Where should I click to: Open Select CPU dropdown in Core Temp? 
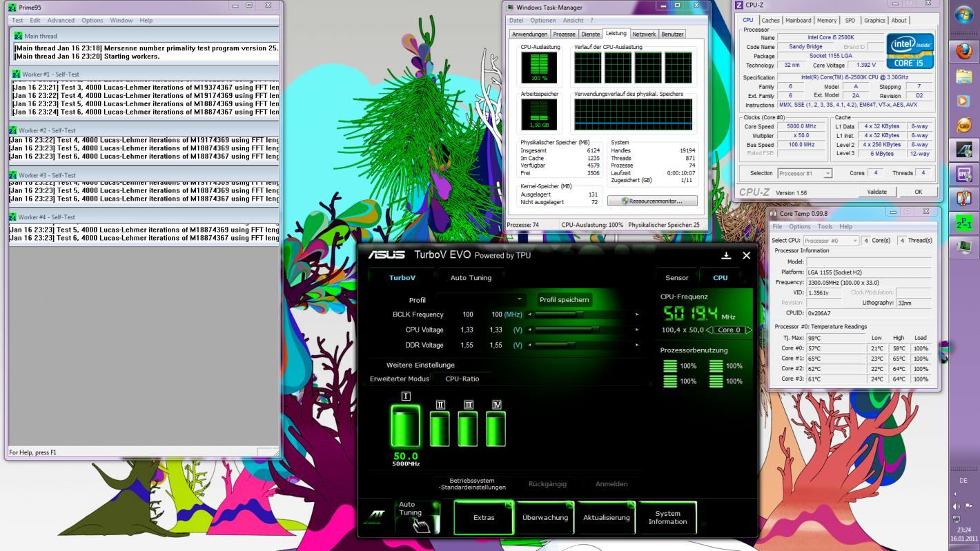point(832,240)
